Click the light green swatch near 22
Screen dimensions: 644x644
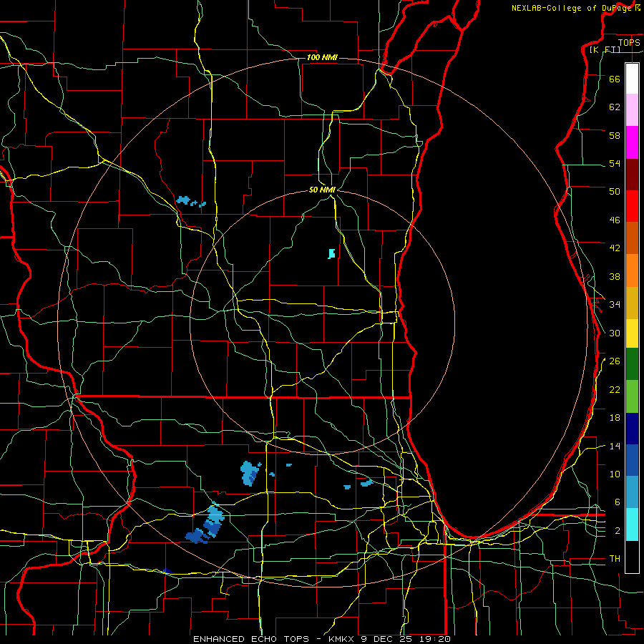[x=632, y=396]
